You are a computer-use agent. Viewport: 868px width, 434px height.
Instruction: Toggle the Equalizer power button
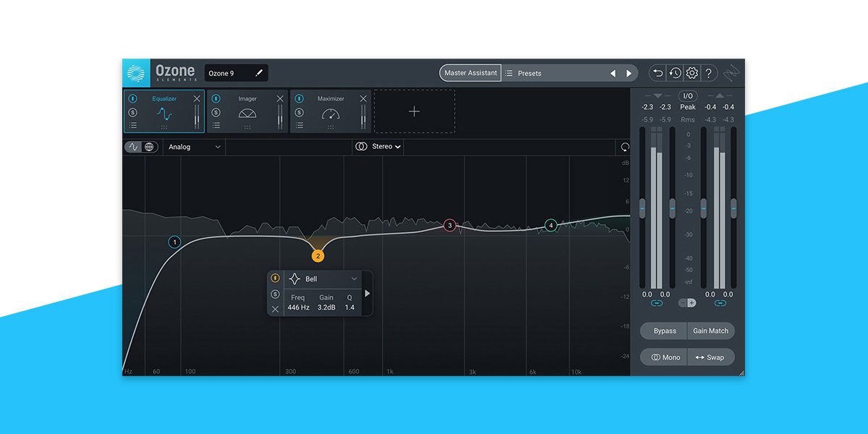pos(132,97)
